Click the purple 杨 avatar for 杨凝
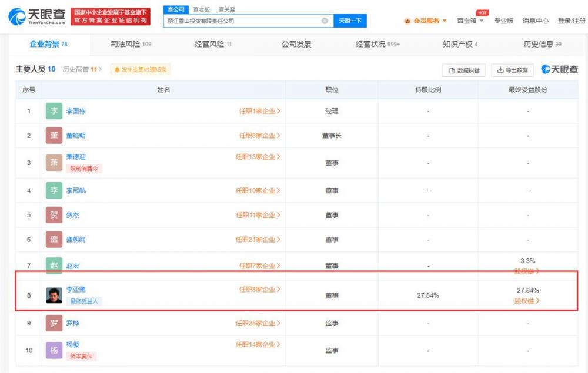 [x=54, y=350]
